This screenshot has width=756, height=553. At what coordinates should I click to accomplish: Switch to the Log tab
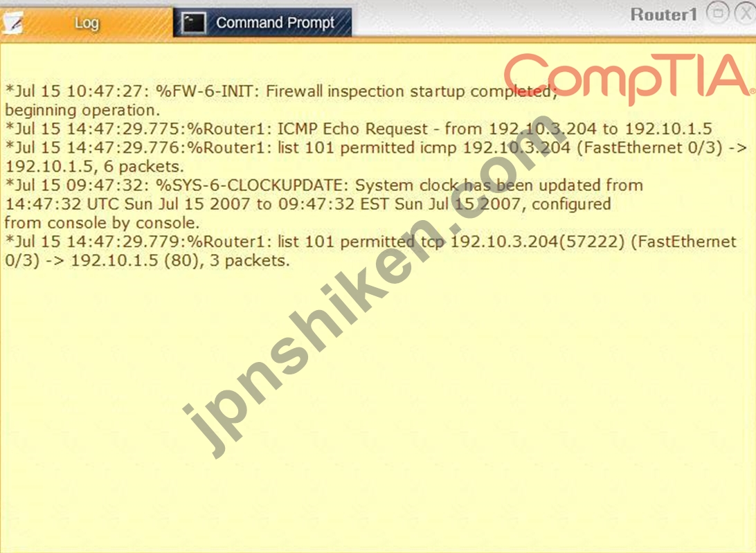(x=87, y=23)
